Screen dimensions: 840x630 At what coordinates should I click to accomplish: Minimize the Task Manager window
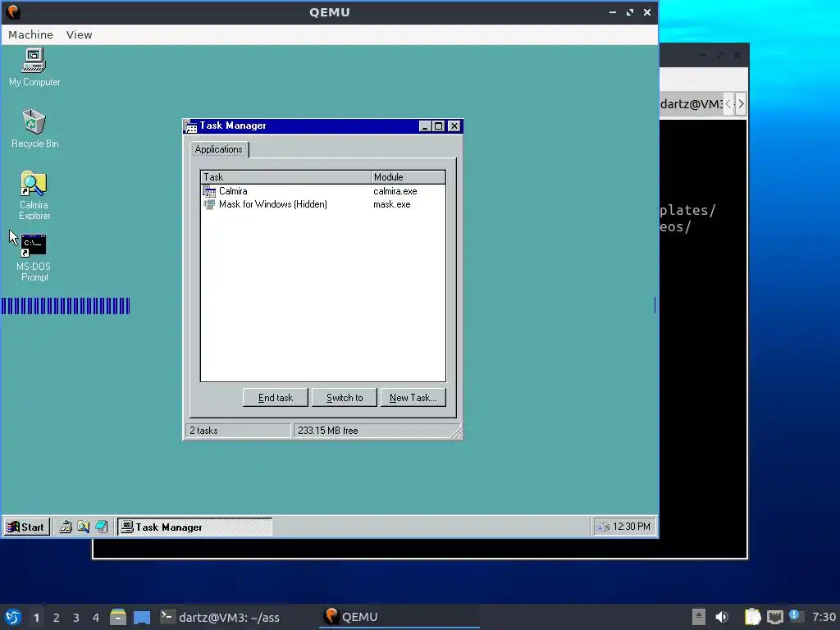(426, 126)
